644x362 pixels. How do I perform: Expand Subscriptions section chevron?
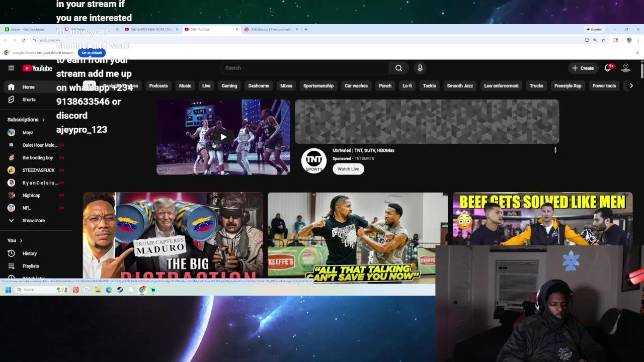43,120
